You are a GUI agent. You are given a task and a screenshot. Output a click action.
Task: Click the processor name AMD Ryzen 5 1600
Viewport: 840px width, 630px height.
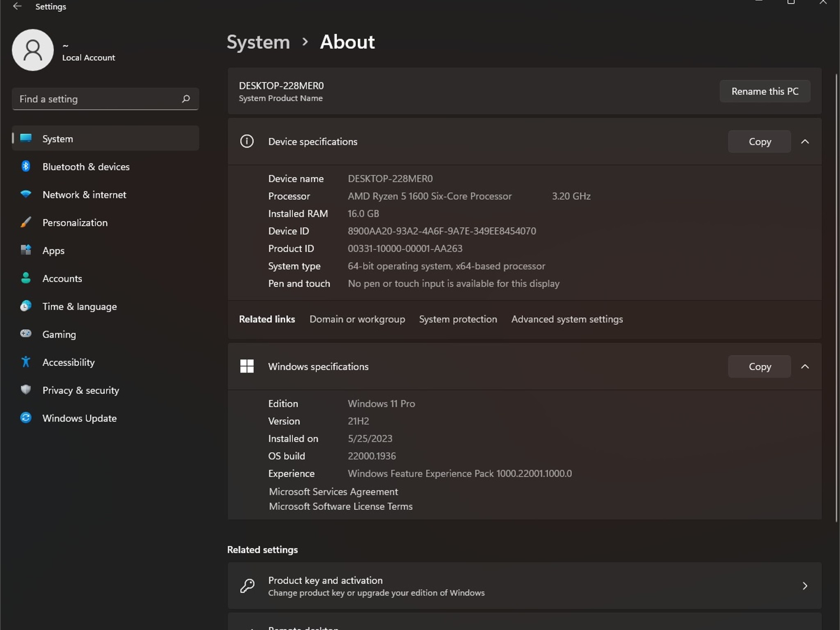pos(429,196)
